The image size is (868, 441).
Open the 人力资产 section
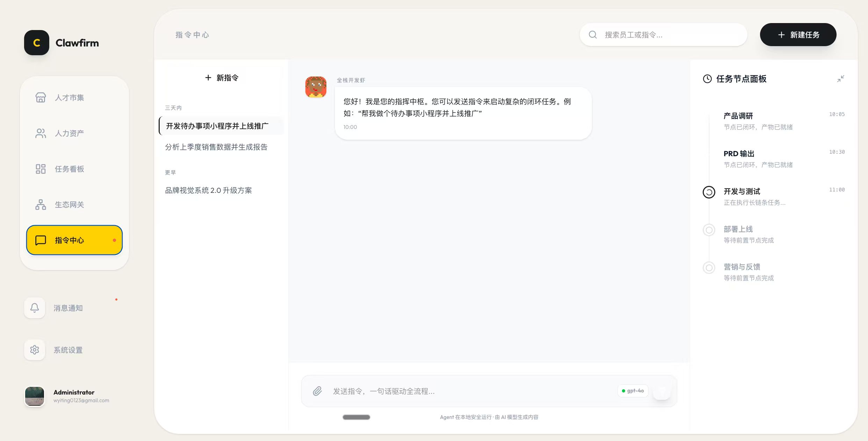[x=69, y=133]
